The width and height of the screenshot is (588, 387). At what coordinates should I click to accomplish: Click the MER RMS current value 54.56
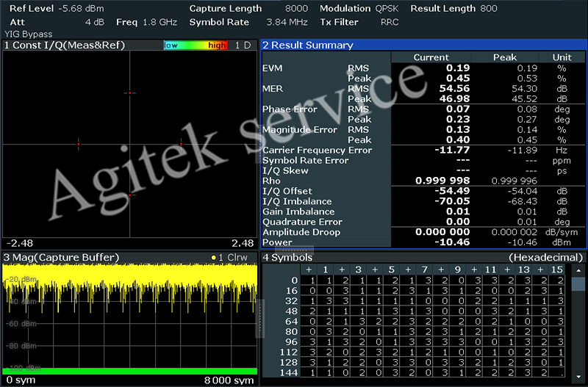[x=454, y=89]
